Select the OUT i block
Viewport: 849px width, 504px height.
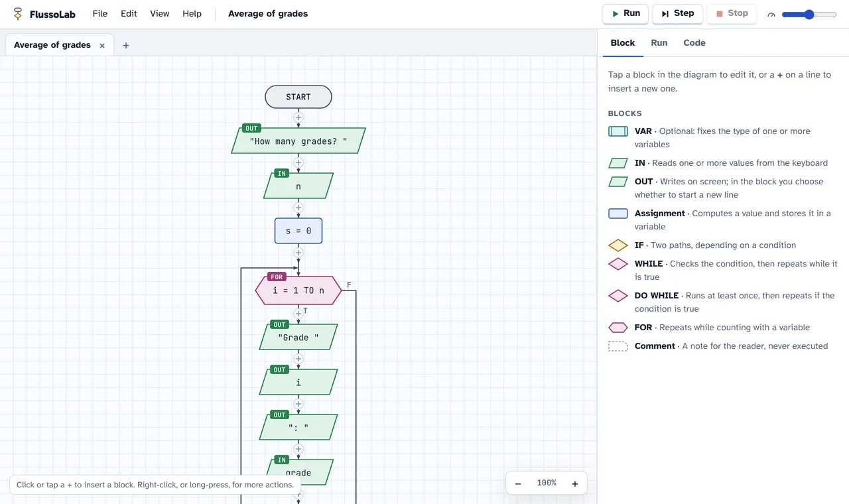[x=298, y=382]
